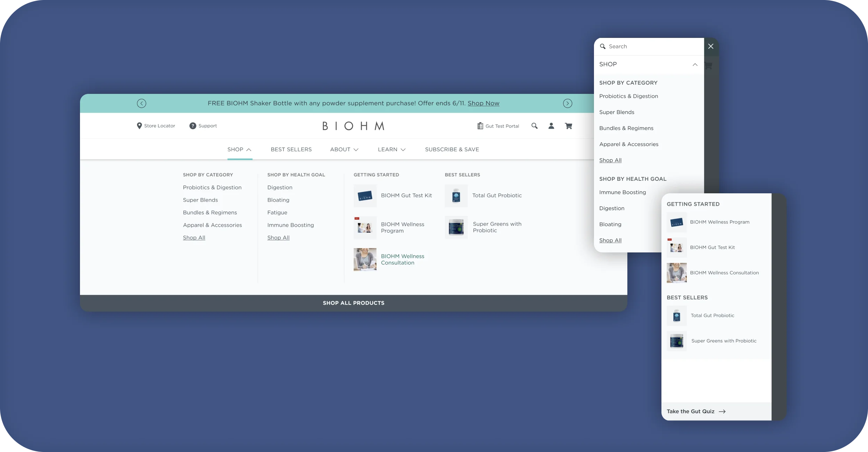Click the Shop Now link in banner
Screen dimensions: 868x452
(483, 103)
